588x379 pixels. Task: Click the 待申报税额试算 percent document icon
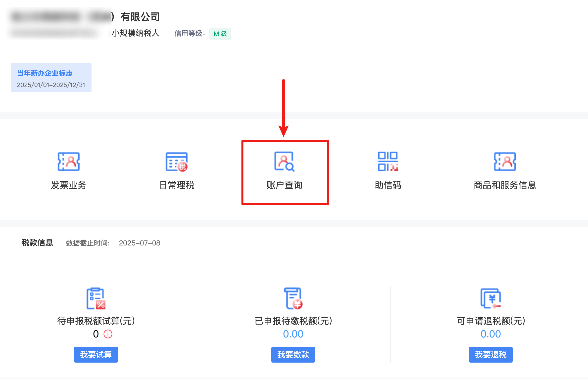click(x=96, y=298)
